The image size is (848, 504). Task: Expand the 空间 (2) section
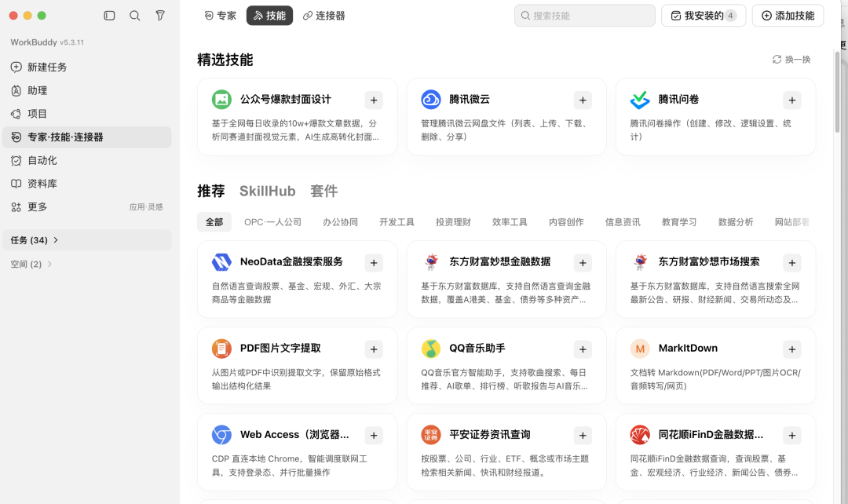pos(31,264)
